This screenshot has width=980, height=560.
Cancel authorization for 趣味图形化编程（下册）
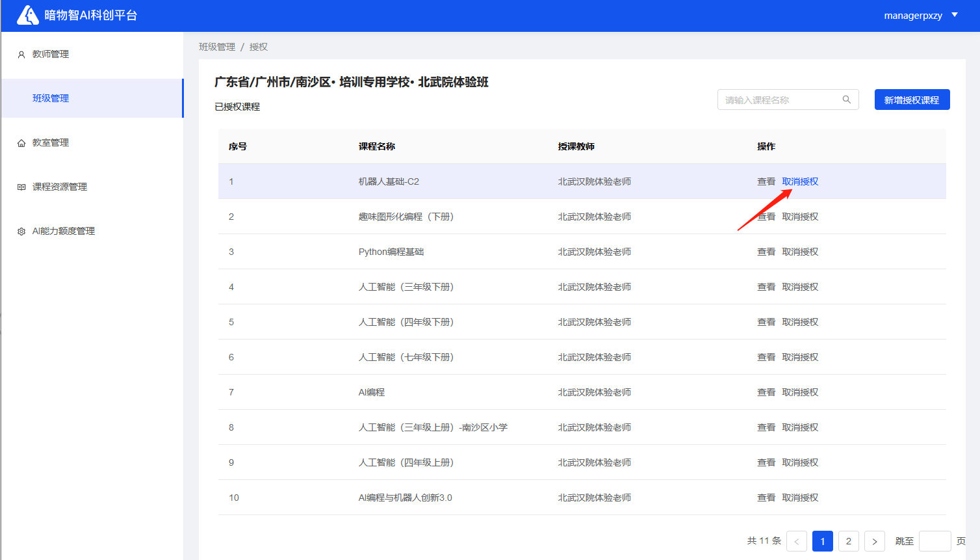pyautogui.click(x=800, y=217)
